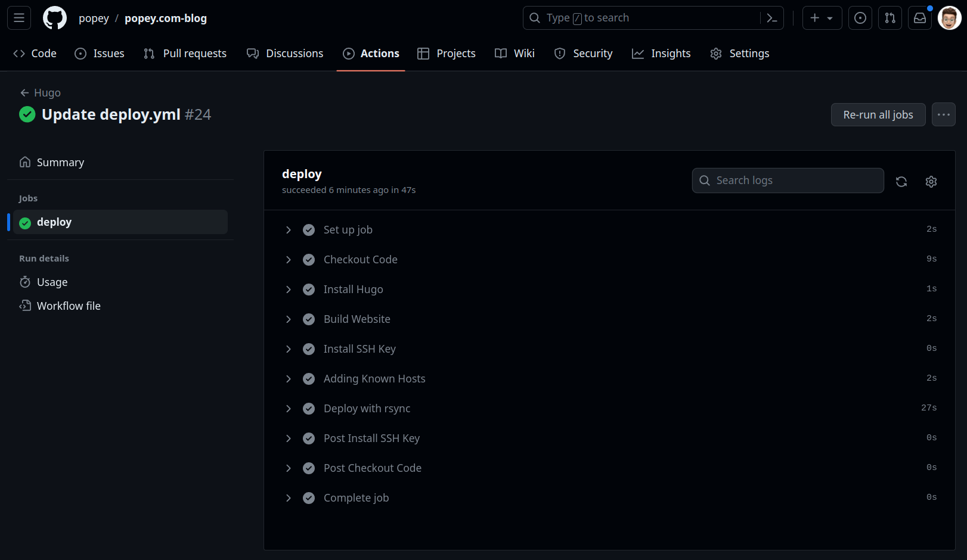
Task: Switch to the Insights tab
Action: (661, 54)
